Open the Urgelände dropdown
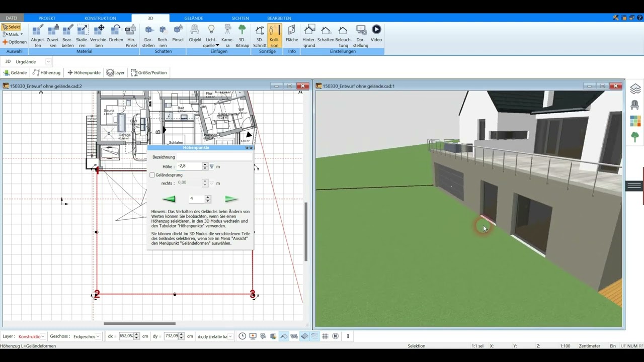Screen dimensions: 644x362 48,62
